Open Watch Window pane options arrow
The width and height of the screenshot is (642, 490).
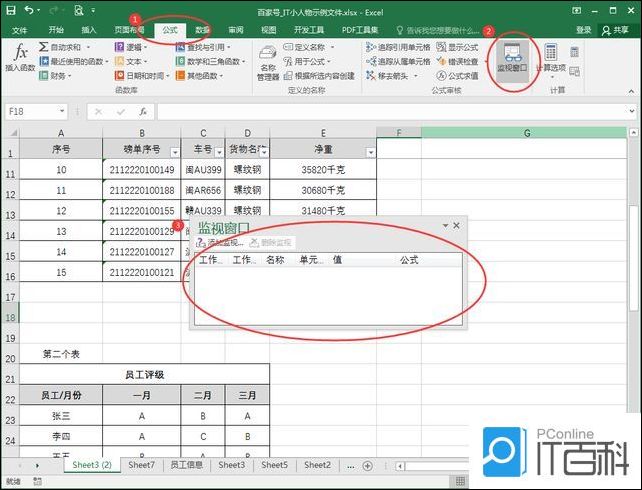point(445,226)
